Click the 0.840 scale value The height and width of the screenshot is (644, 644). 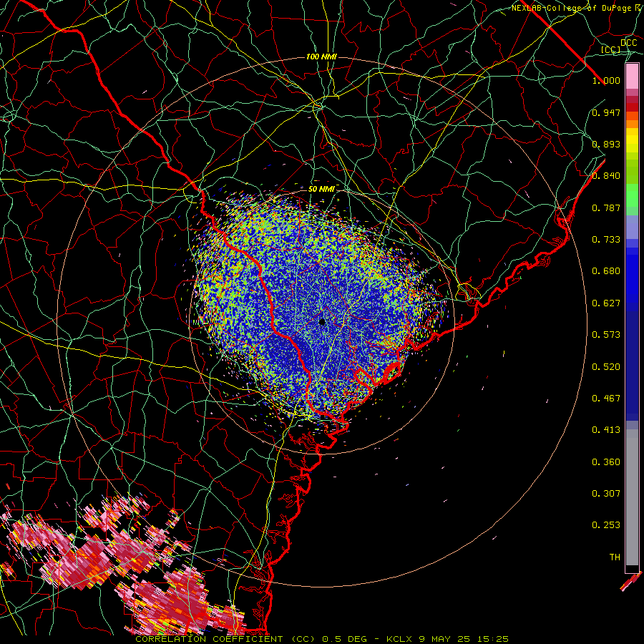click(606, 176)
